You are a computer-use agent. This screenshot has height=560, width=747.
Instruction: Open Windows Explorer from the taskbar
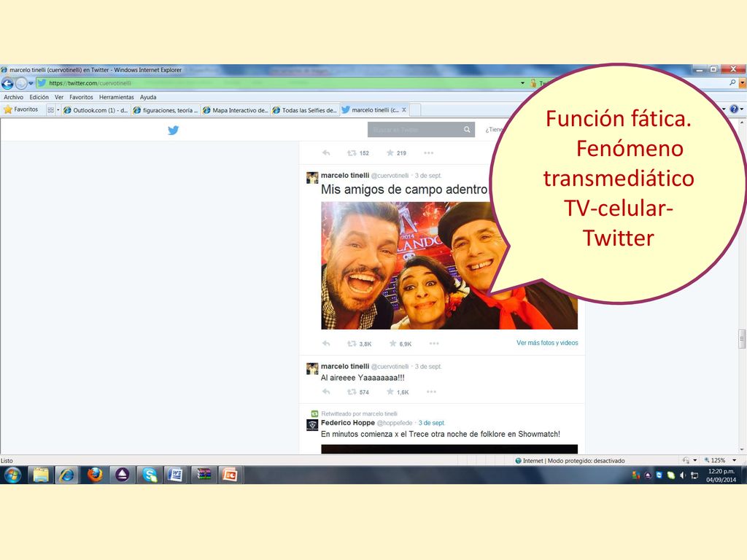click(41, 475)
